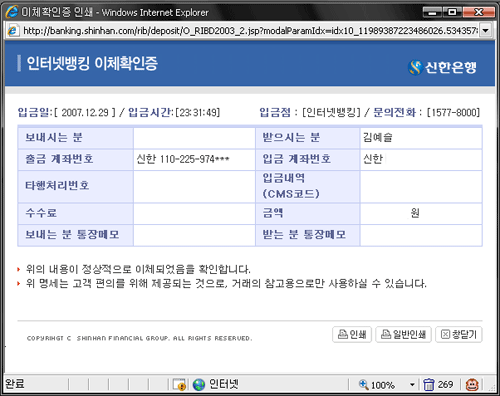Click the inquiry phone number 1577-8000

[x=454, y=112]
